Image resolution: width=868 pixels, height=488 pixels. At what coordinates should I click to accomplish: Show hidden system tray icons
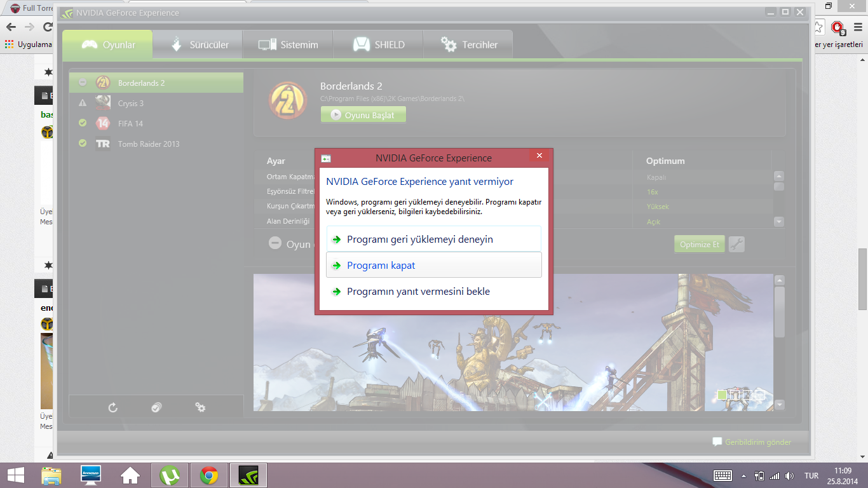743,475
